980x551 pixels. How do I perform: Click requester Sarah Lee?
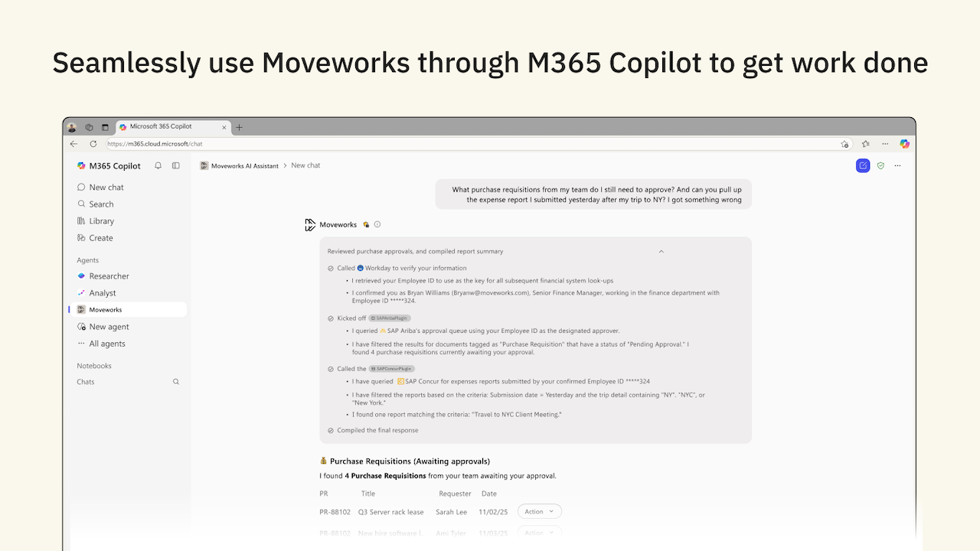[x=452, y=512]
